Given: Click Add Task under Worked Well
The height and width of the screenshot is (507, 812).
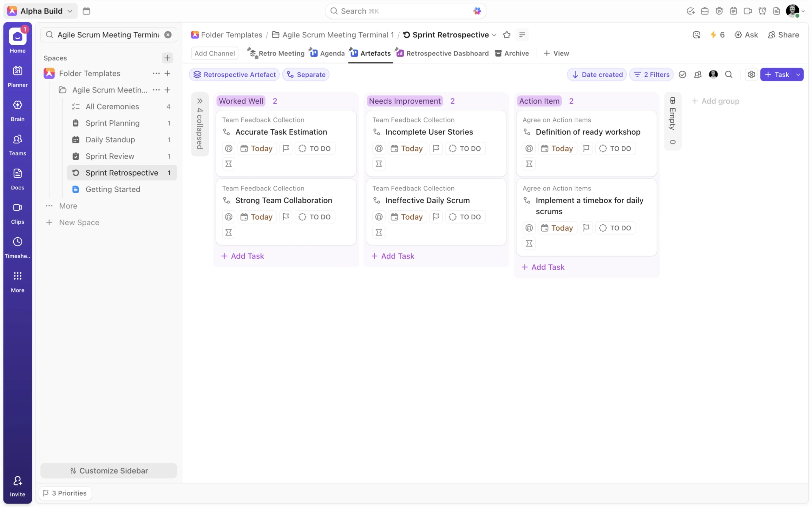Looking at the screenshot, I should pyautogui.click(x=242, y=256).
